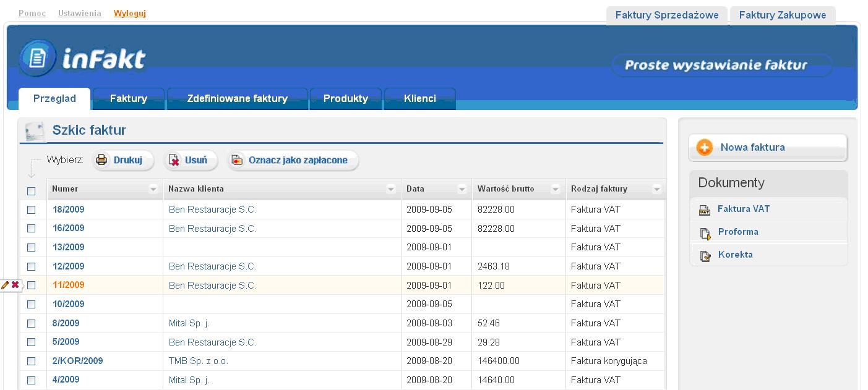This screenshot has height=390, width=868.
Task: Open the Numer column dropdown arrow
Action: [x=153, y=189]
